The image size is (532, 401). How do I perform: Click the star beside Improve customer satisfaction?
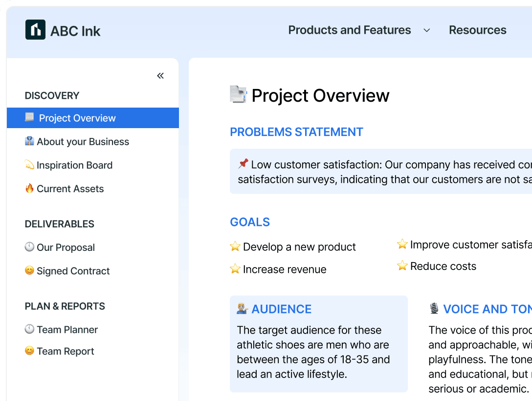tap(402, 244)
